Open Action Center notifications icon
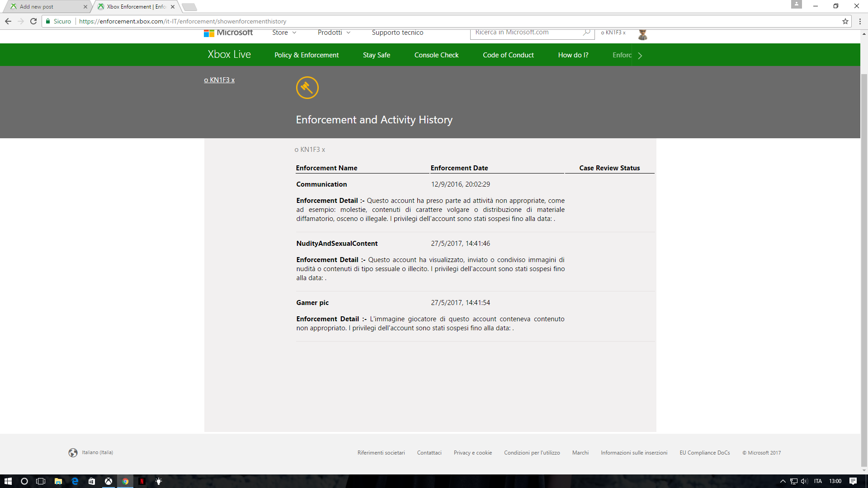Screen dimensions: 868x488 [x=853, y=481]
